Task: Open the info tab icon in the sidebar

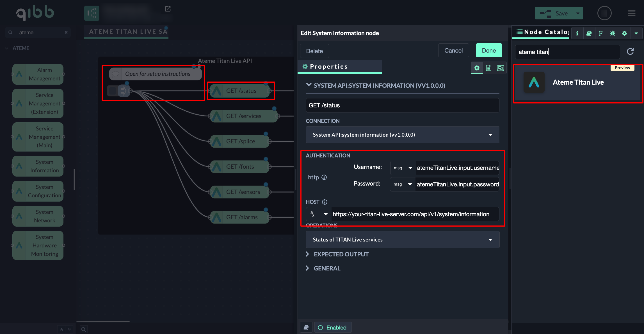Action: [x=577, y=33]
